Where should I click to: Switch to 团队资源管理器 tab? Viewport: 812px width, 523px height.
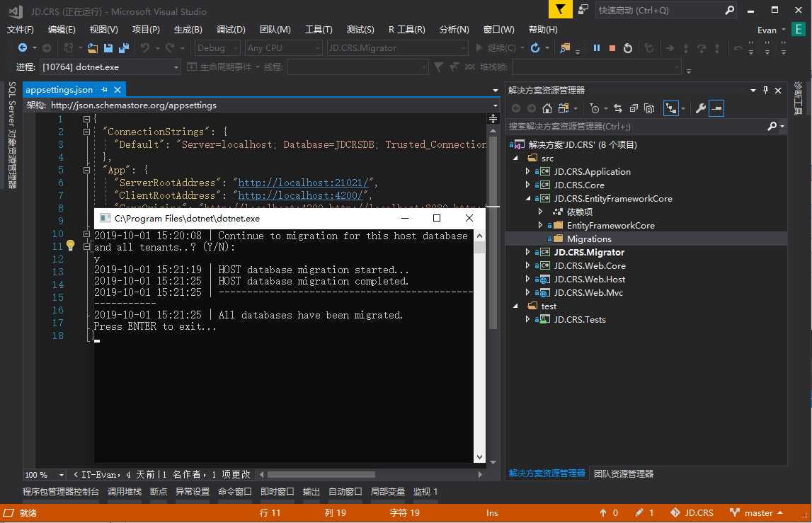[624, 473]
